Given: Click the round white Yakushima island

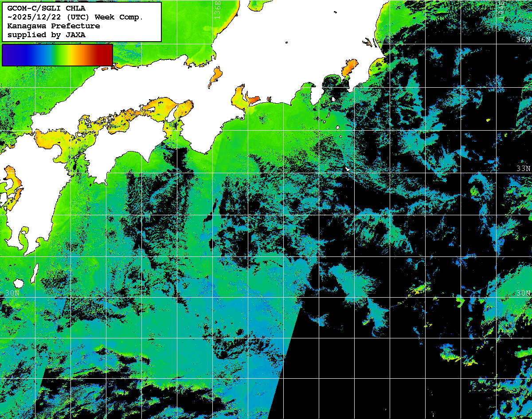Looking at the screenshot, I should pyautogui.click(x=19, y=283).
